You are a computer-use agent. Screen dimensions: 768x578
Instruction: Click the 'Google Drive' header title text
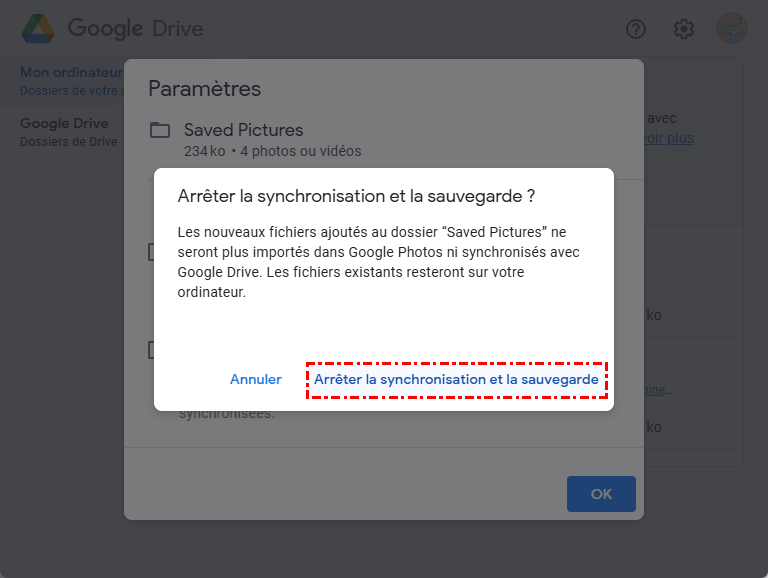pos(135,29)
